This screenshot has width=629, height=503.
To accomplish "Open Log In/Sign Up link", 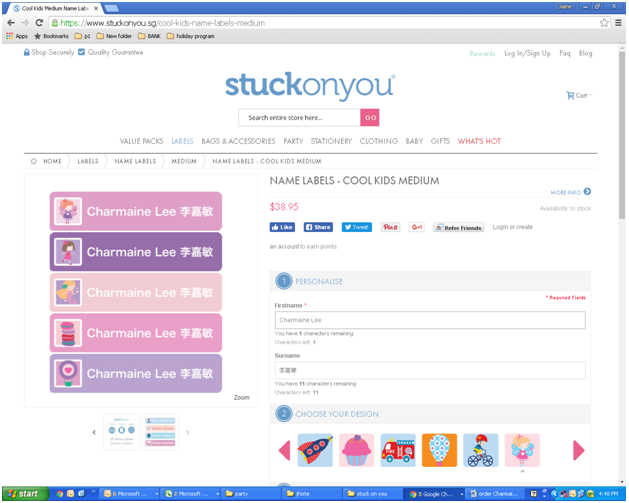I will point(527,53).
